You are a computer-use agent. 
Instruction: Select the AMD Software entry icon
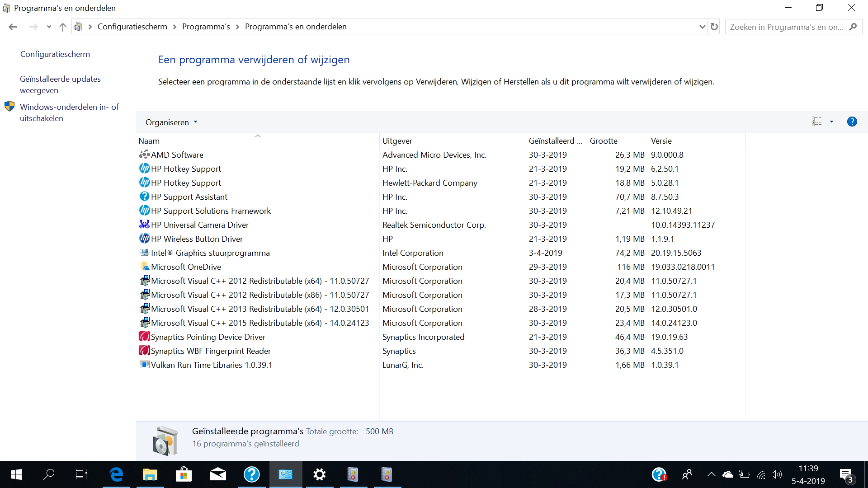144,155
